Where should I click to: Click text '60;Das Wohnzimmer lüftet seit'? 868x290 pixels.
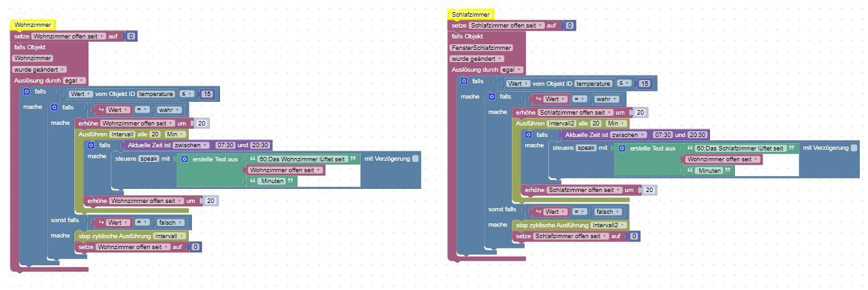(x=302, y=159)
